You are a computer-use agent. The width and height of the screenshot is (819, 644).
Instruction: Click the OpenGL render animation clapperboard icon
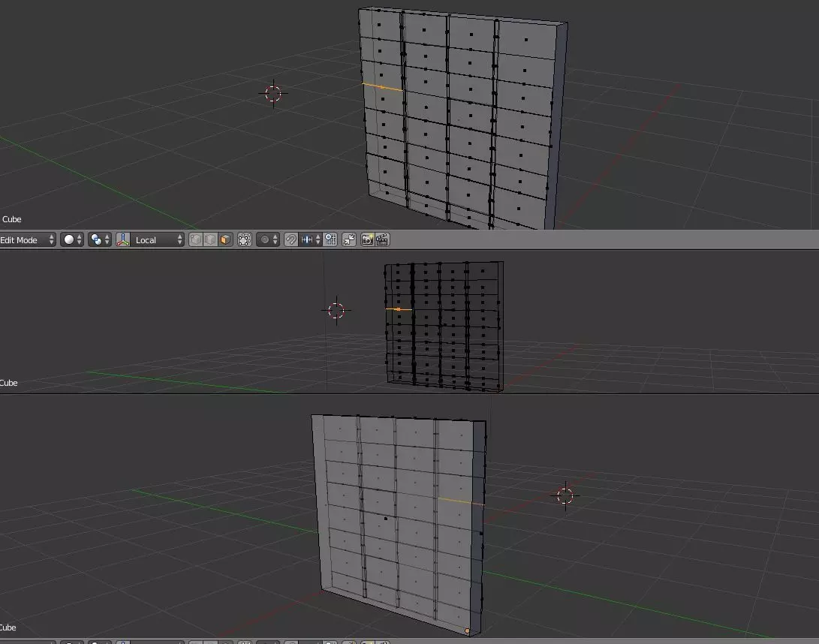tap(382, 239)
